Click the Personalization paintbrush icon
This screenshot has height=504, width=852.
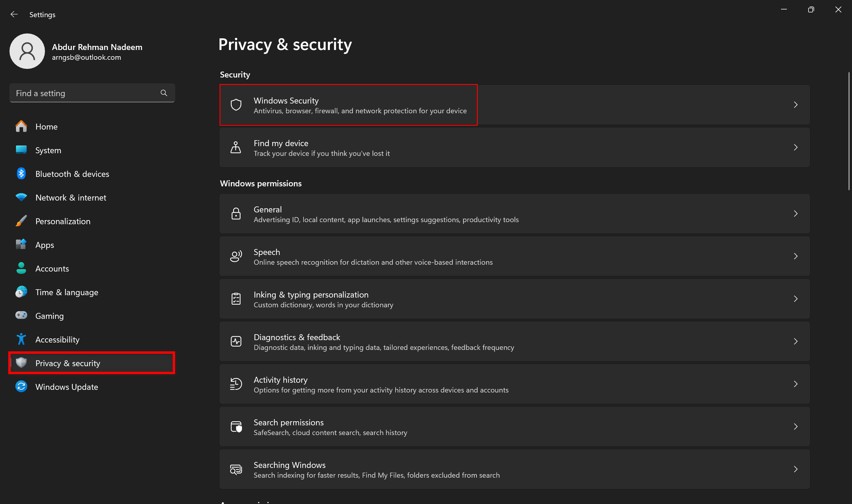coord(21,221)
